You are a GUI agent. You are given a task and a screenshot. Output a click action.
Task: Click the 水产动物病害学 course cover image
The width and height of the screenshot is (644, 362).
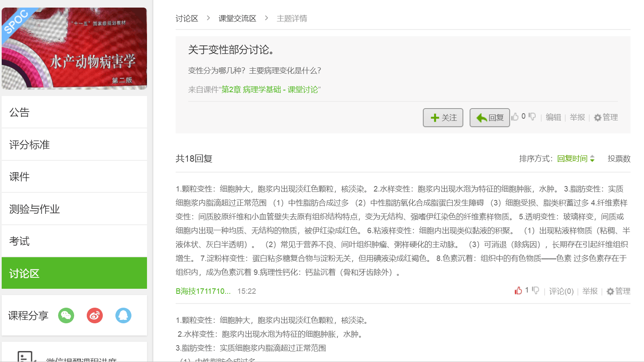[x=74, y=48]
